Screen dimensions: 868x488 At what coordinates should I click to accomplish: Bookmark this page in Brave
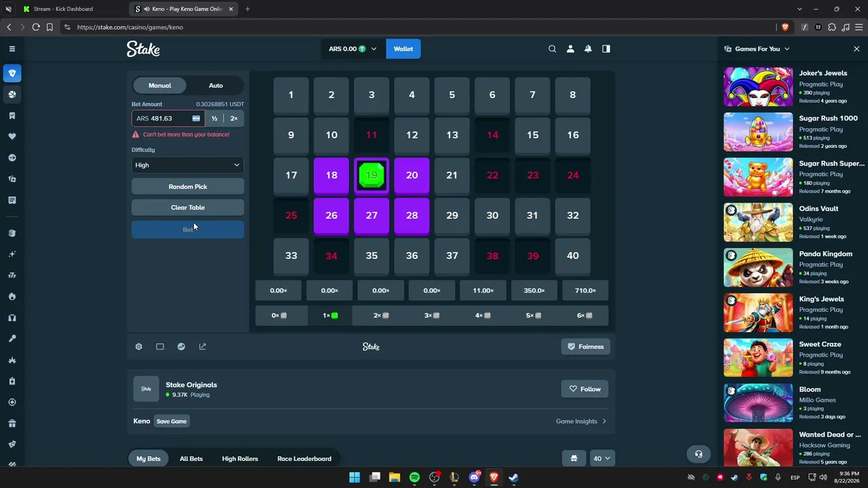point(50,27)
